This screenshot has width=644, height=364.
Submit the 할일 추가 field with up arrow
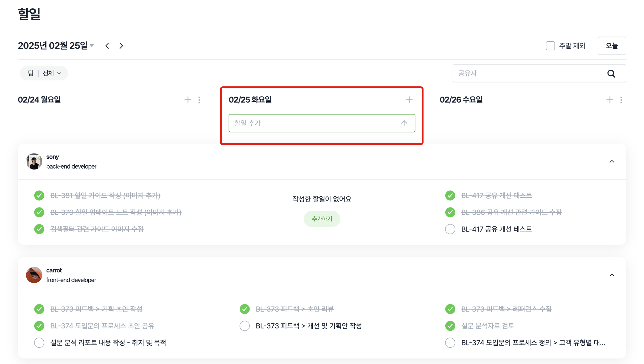[x=404, y=123]
